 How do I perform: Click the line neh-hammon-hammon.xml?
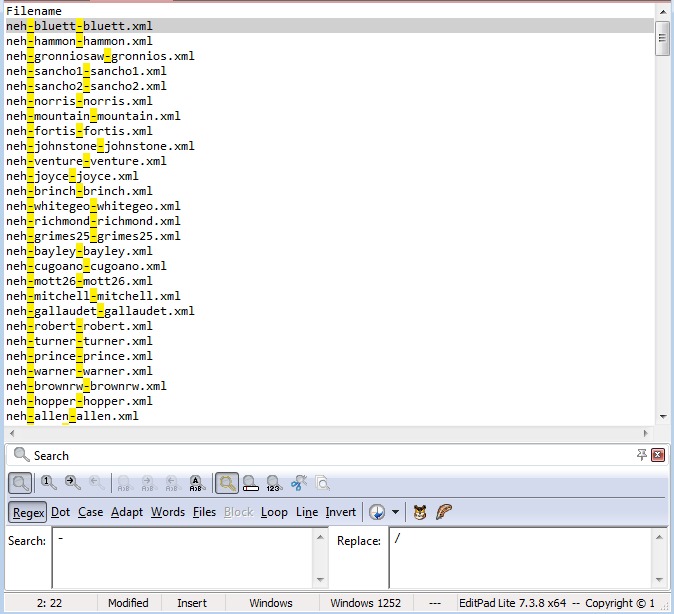(79, 41)
